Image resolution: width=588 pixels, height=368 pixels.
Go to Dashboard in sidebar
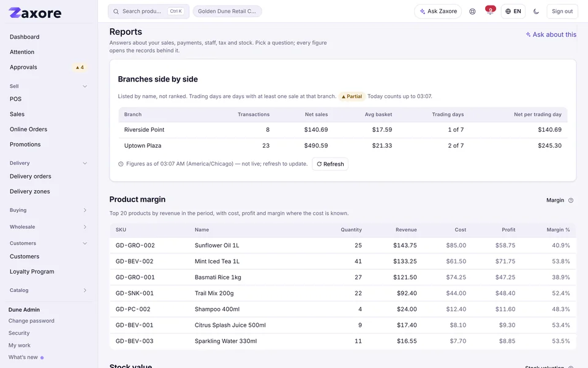pyautogui.click(x=24, y=37)
